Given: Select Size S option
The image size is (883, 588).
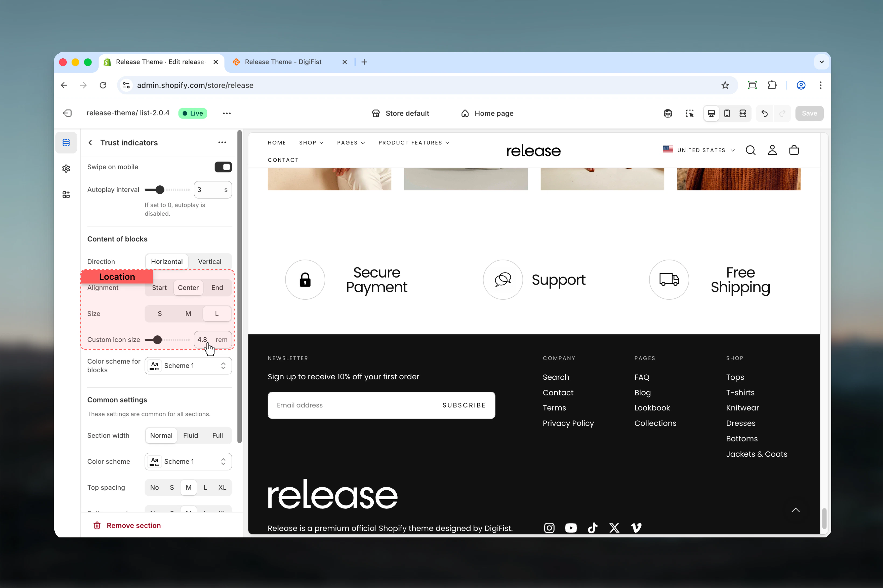Looking at the screenshot, I should pos(159,313).
